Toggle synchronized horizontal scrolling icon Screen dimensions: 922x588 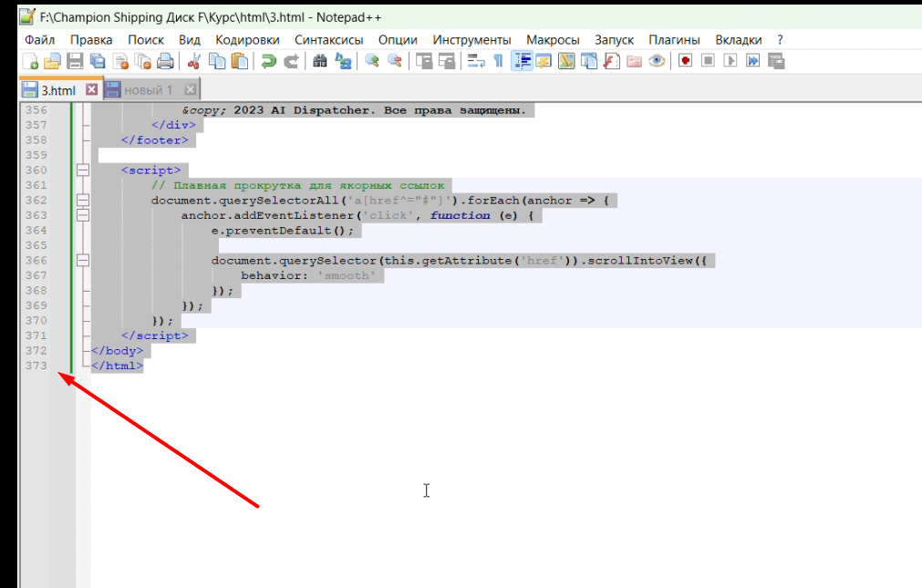[x=447, y=61]
